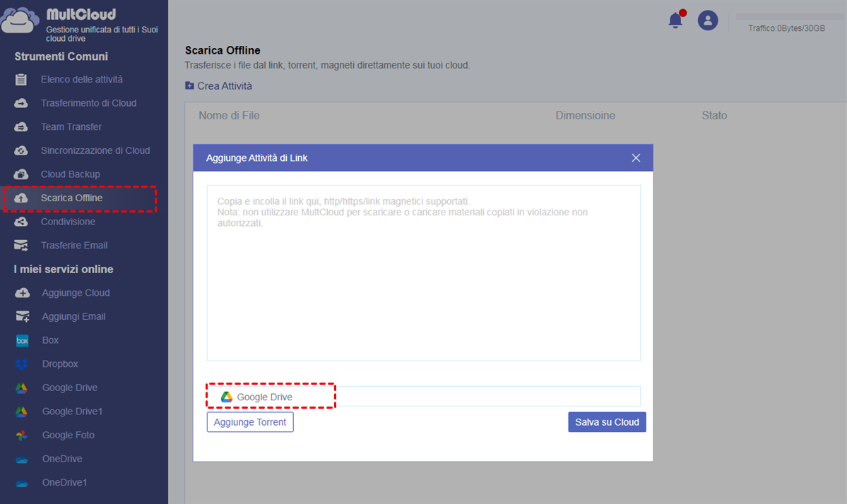Click the OneDrive cloud icon
This screenshot has width=847, height=504.
22,460
